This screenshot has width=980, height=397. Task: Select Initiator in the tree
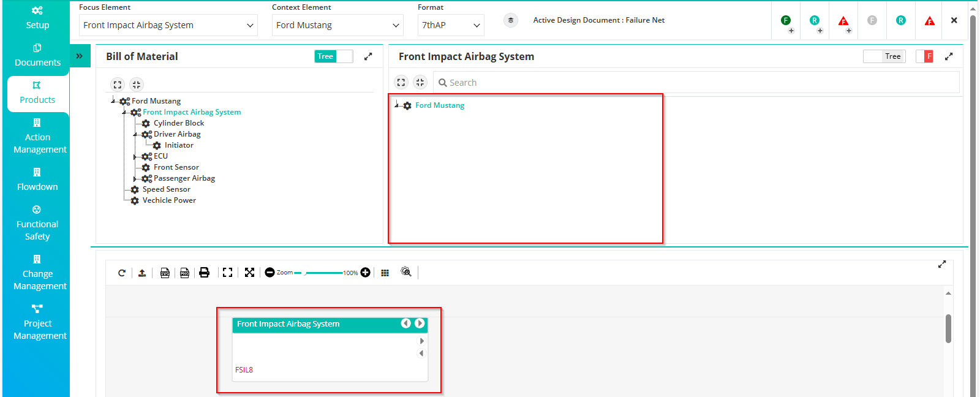[179, 145]
